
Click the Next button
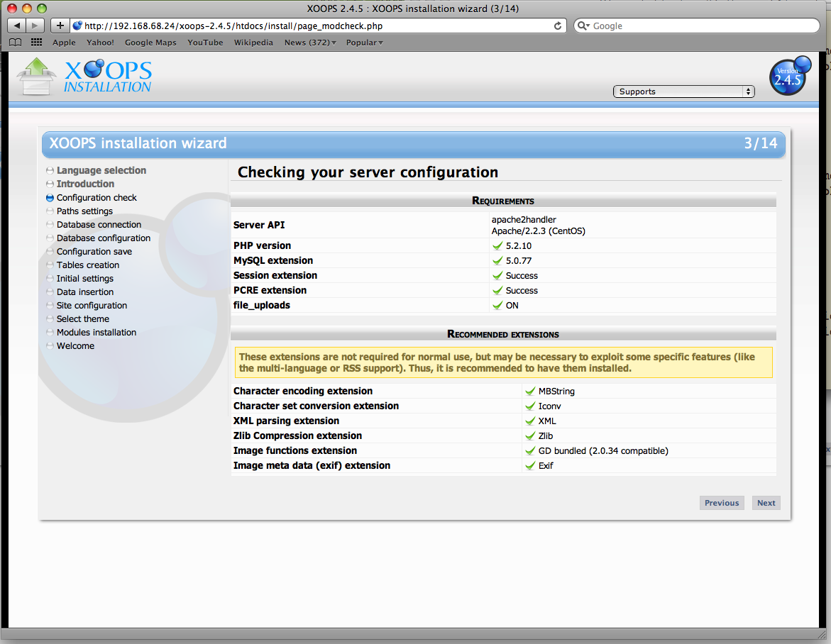766,502
